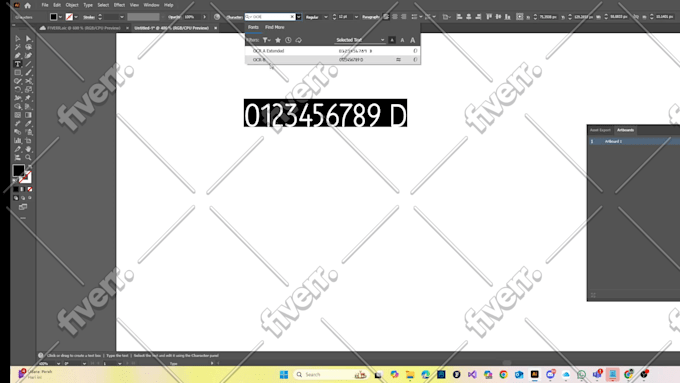This screenshot has width=680, height=383.
Task: Select the Hand tool
Action: [29, 149]
